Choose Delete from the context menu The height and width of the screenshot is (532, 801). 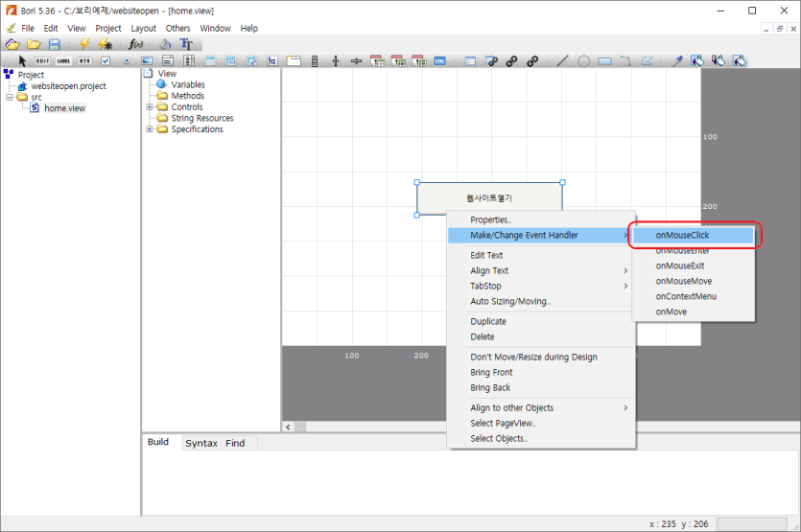(x=541, y=336)
